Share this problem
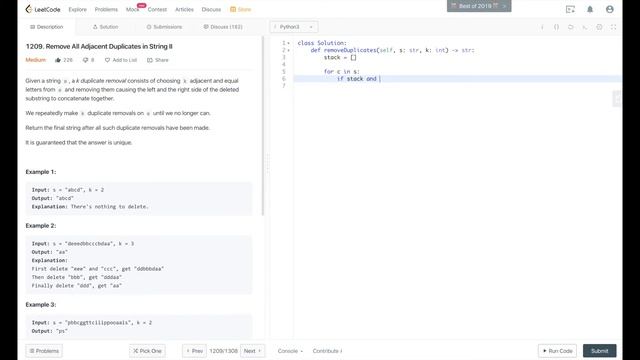Image resolution: width=640 pixels, height=360 pixels. (x=158, y=60)
